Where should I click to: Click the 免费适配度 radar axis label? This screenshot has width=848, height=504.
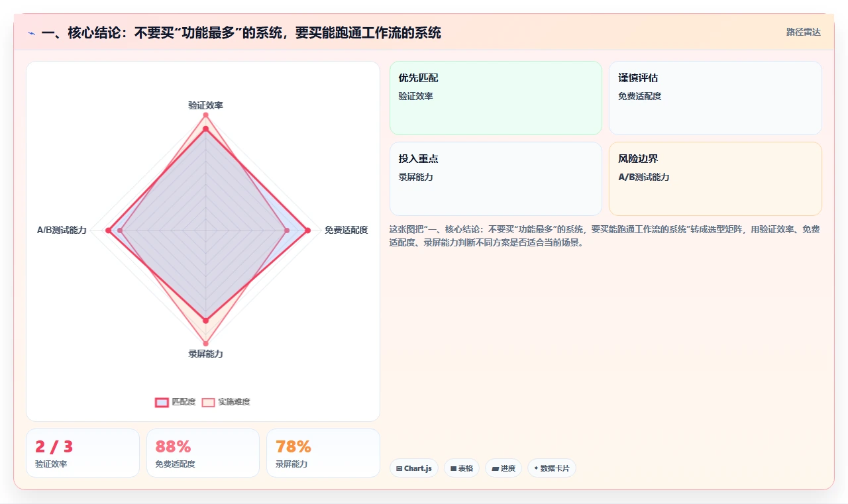point(346,230)
